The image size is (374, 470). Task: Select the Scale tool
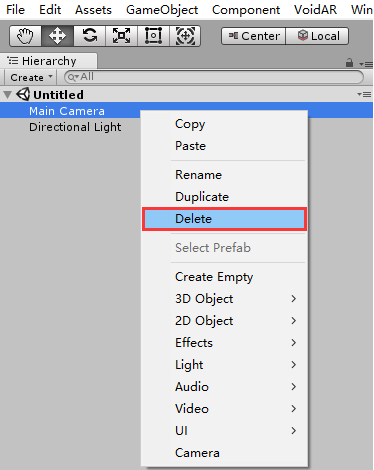121,36
